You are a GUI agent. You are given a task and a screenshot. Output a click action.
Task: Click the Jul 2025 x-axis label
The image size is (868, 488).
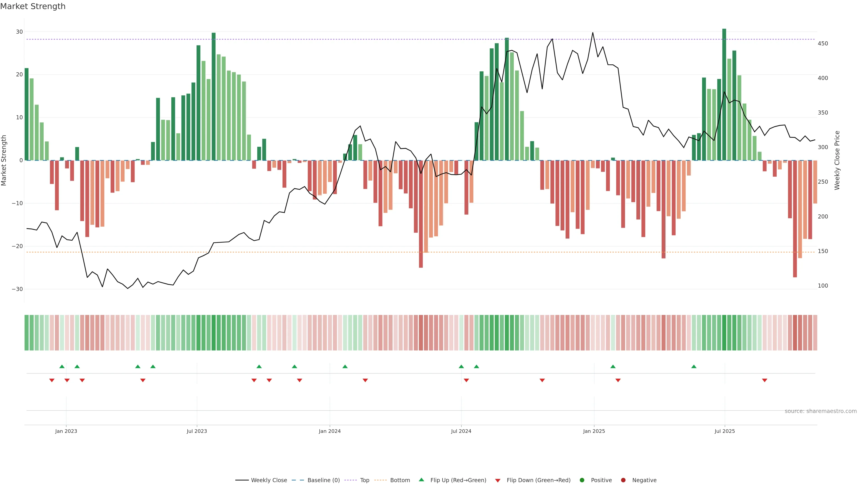coord(725,431)
